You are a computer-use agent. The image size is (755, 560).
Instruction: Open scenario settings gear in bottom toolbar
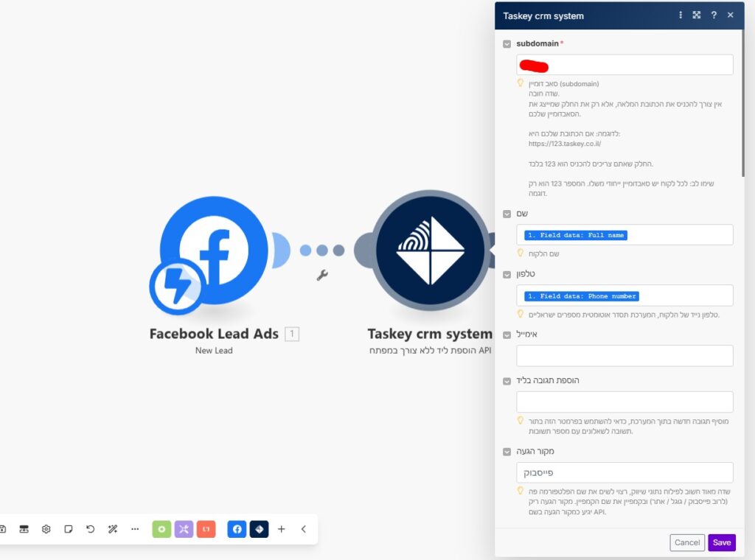46,529
